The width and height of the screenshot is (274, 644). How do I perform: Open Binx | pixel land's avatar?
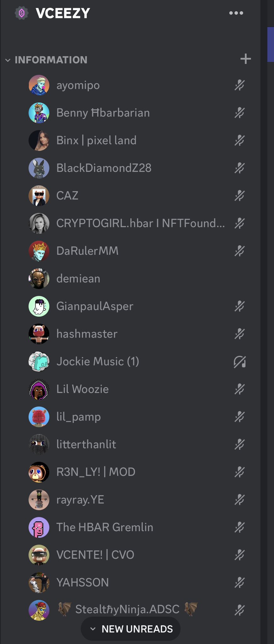39,141
